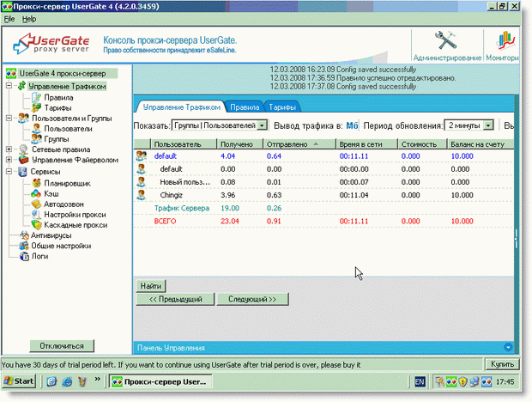This screenshot has height=402, width=532.
Task: Sort by Пользователь column header
Action: [184, 144]
